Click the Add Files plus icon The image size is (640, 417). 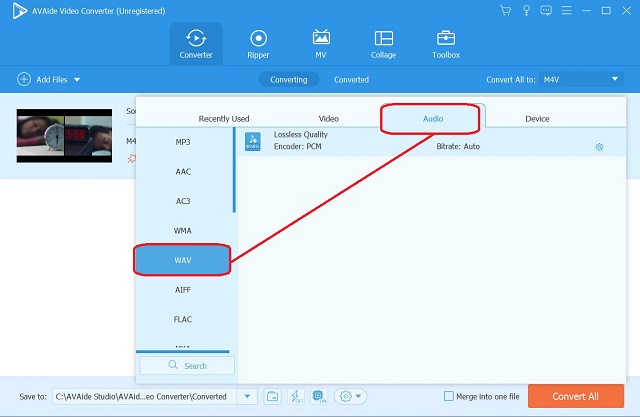coord(24,79)
